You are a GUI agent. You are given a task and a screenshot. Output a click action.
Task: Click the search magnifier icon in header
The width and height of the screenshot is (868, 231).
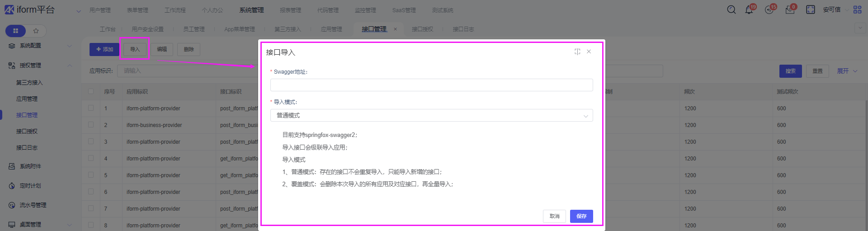point(731,10)
